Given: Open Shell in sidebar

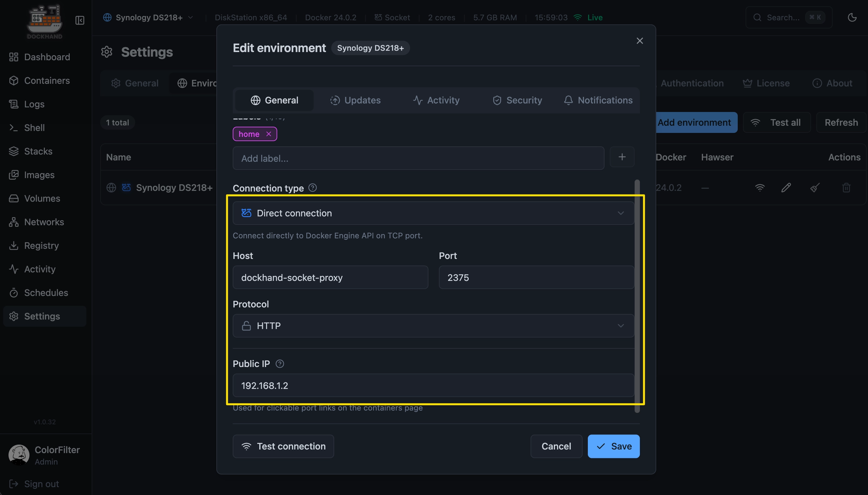Looking at the screenshot, I should [45, 128].
